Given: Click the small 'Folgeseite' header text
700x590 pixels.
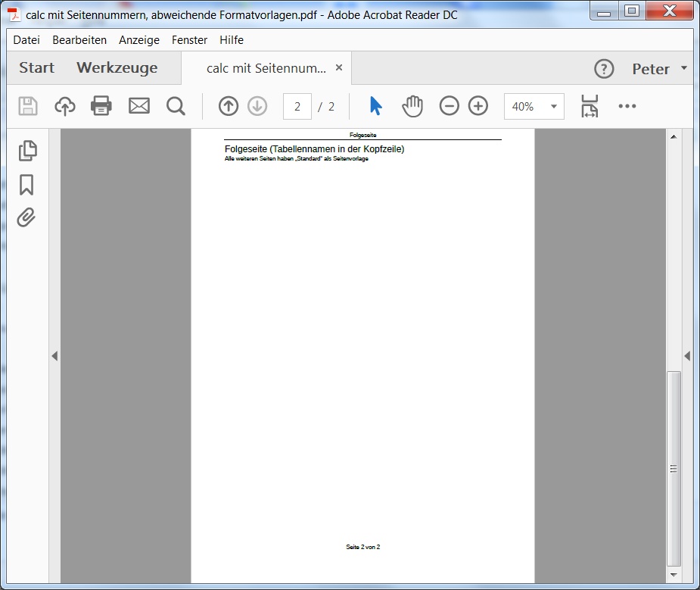Looking at the screenshot, I should pyautogui.click(x=363, y=135).
